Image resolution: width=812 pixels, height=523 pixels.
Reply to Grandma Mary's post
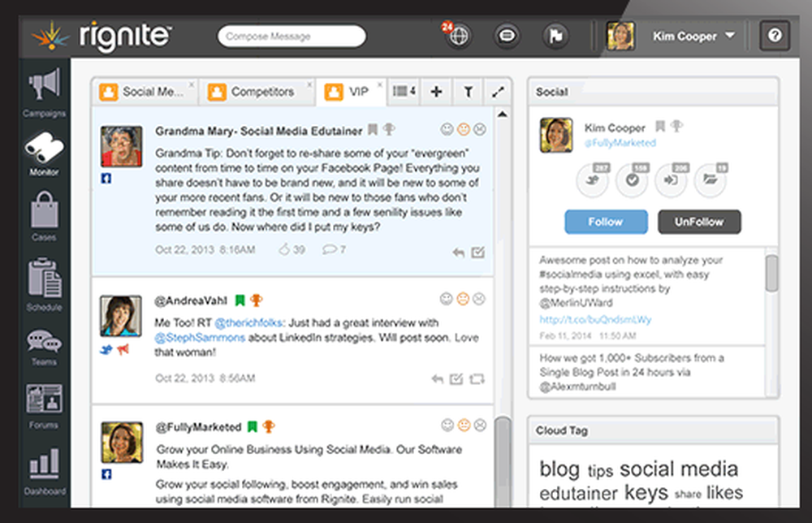(x=458, y=253)
